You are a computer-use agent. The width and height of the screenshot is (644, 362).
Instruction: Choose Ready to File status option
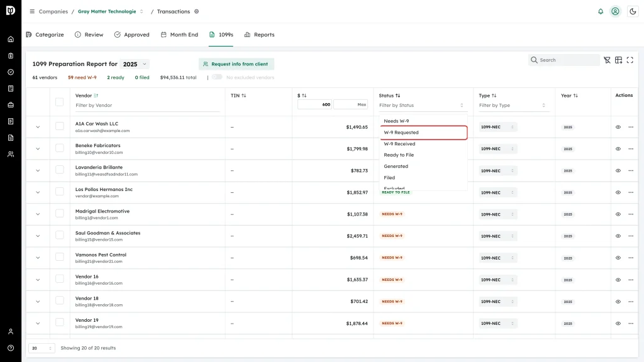coord(423,155)
